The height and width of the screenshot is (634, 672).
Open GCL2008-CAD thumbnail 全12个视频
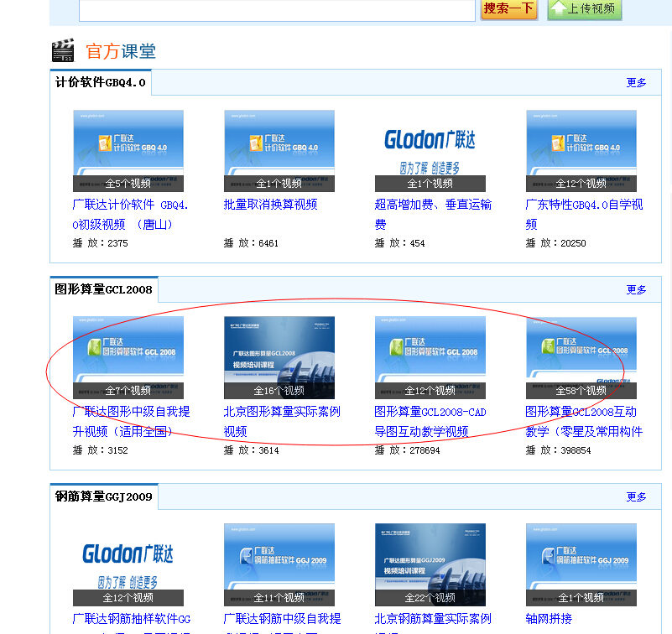[430, 358]
